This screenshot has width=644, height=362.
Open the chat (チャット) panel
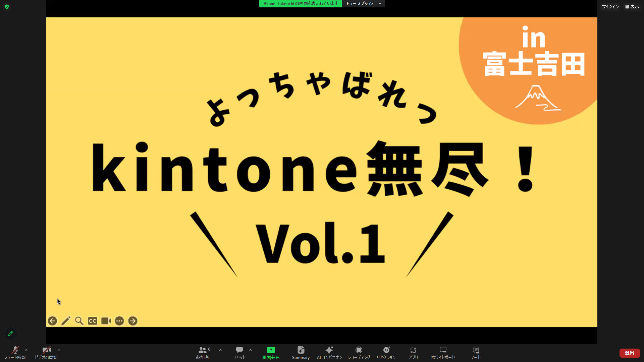coord(239,353)
